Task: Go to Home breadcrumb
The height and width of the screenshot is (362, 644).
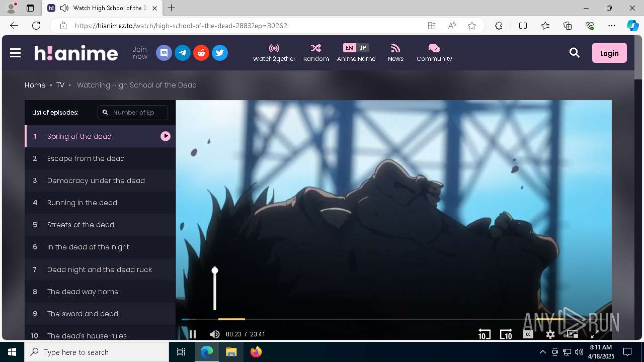Action: pos(35,85)
